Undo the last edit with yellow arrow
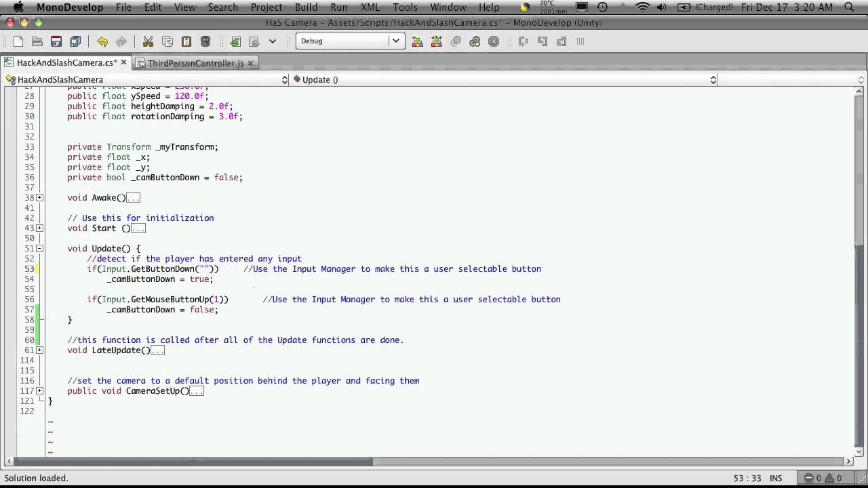 pyautogui.click(x=102, y=41)
